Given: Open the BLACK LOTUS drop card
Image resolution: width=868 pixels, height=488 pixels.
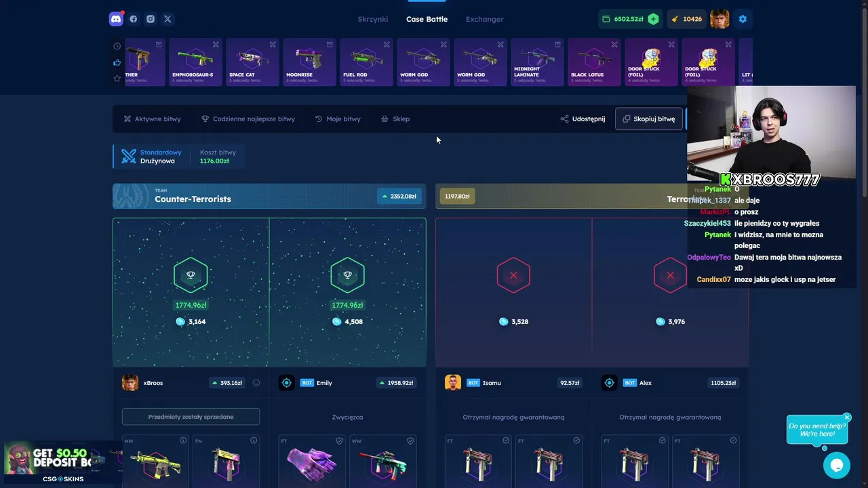Looking at the screenshot, I should tap(594, 62).
